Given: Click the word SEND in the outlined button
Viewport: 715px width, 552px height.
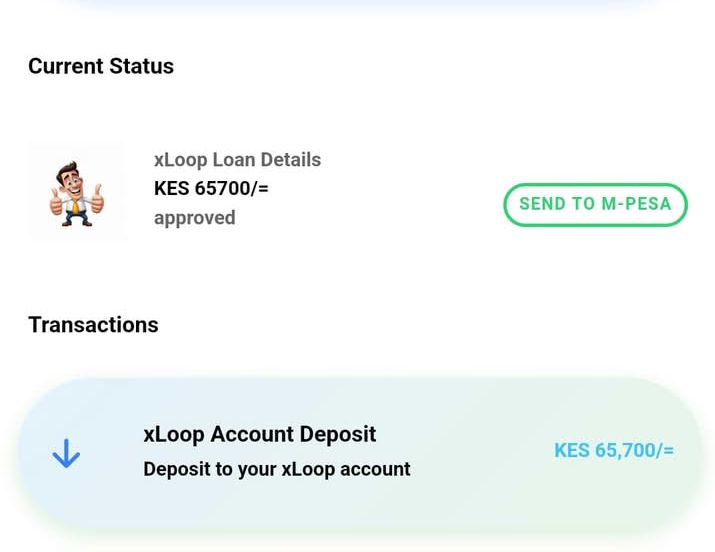Looking at the screenshot, I should click(x=542, y=204).
